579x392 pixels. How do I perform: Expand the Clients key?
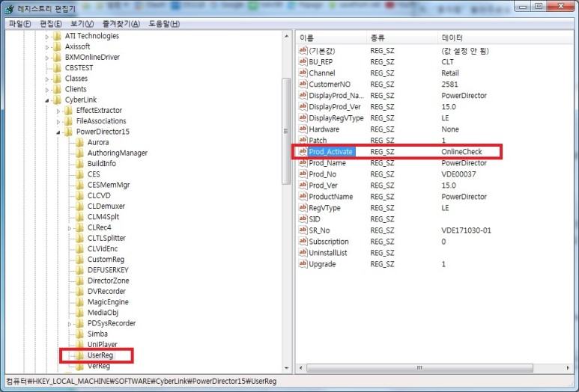click(47, 90)
